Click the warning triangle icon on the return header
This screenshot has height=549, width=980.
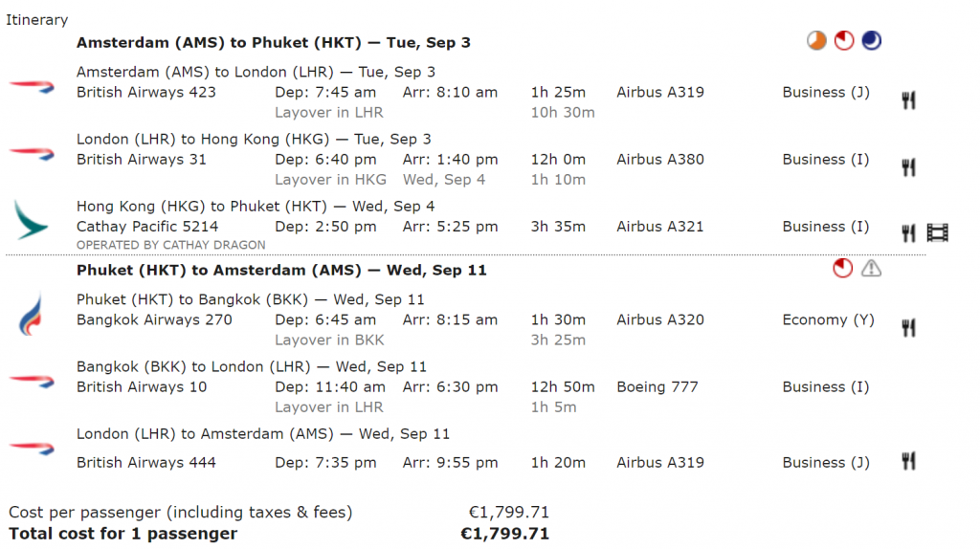point(871,269)
